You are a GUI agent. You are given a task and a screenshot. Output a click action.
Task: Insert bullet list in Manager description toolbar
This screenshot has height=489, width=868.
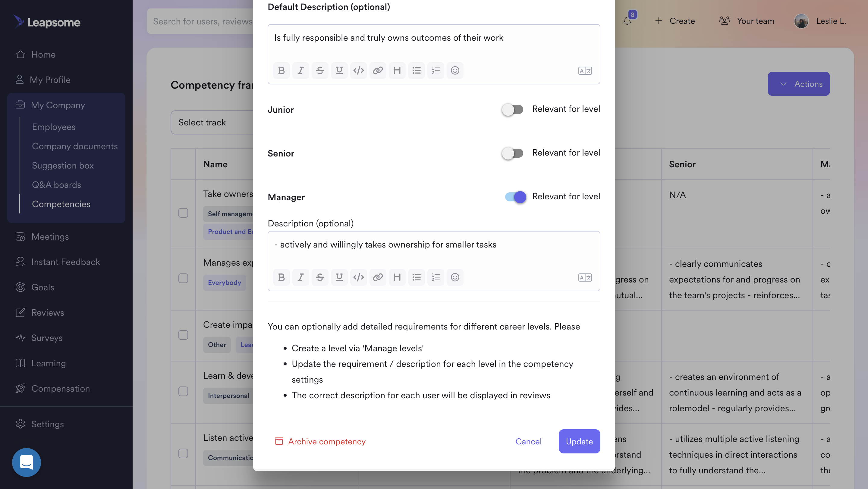(x=417, y=277)
